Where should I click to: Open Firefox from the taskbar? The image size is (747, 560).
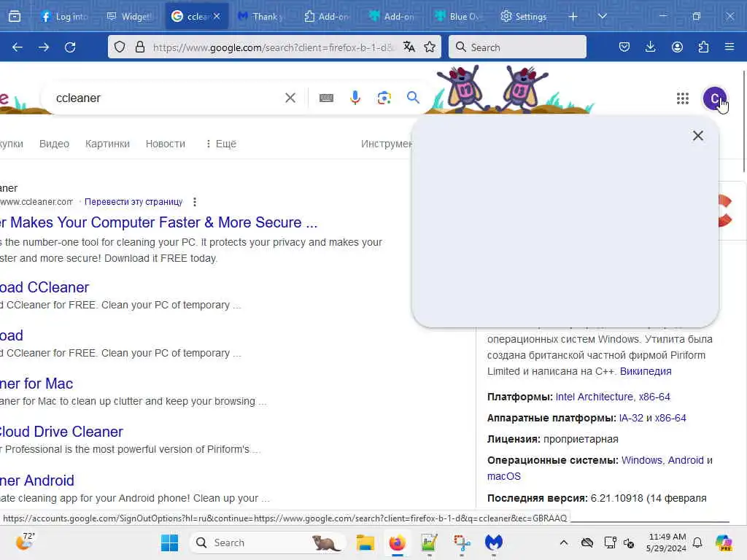397,542
